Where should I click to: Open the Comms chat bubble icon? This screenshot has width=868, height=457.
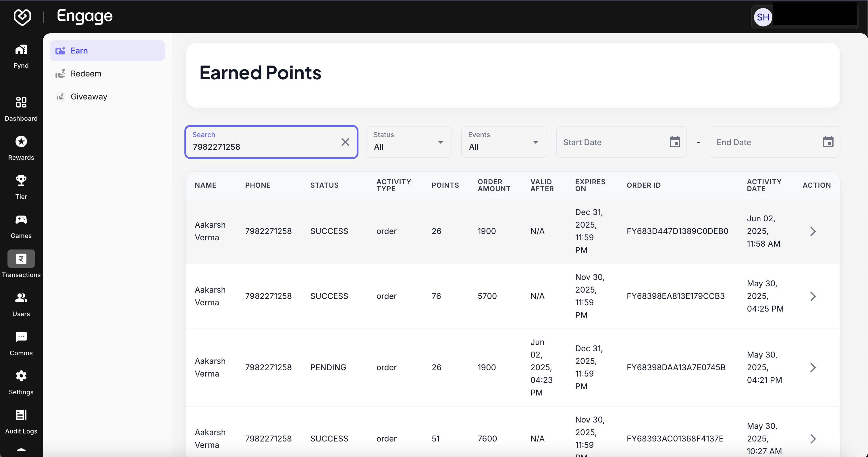(x=21, y=337)
